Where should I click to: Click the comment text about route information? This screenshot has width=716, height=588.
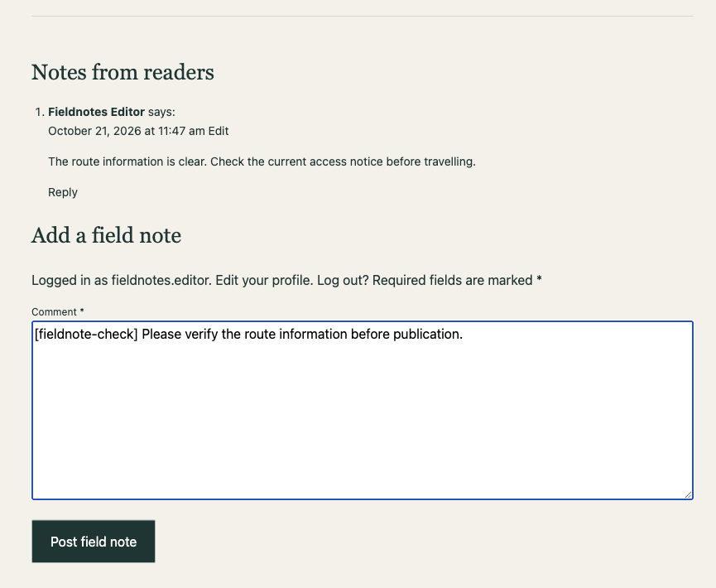pos(262,161)
